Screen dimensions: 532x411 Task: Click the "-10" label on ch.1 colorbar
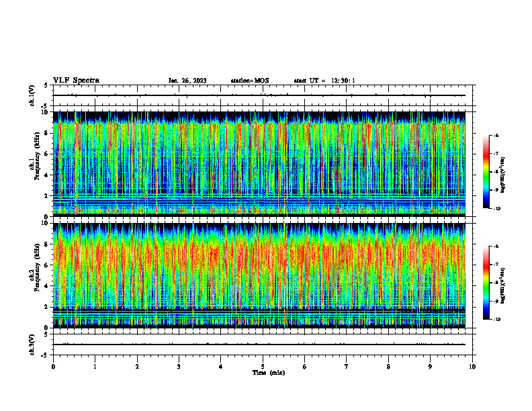[x=497, y=209]
